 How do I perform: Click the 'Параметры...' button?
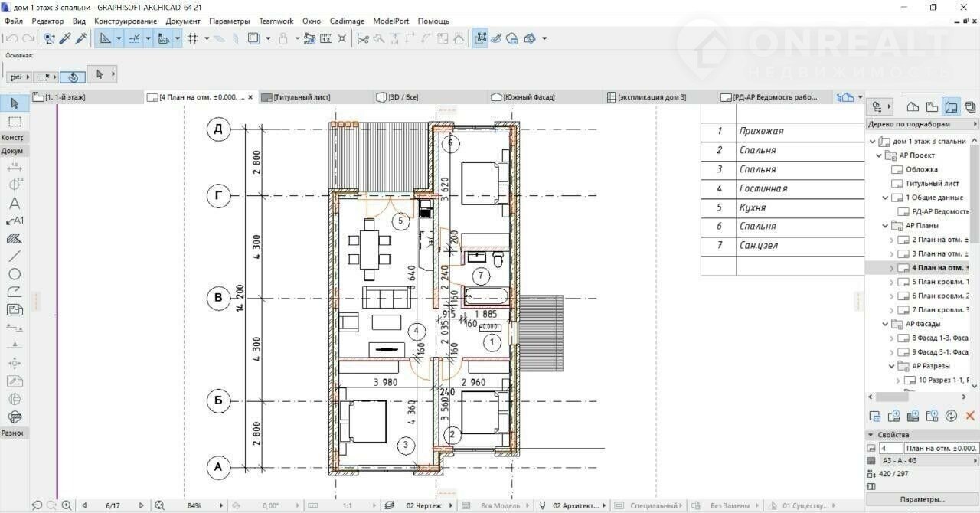[922, 499]
